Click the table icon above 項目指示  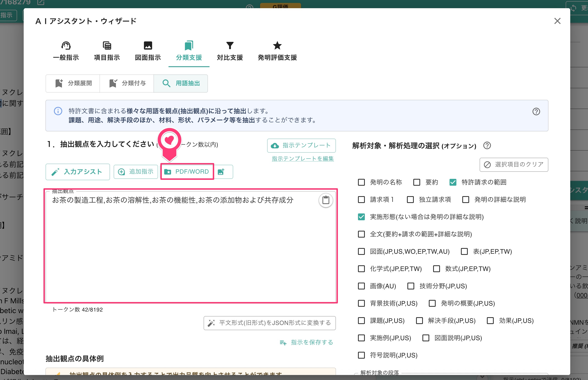pos(107,46)
